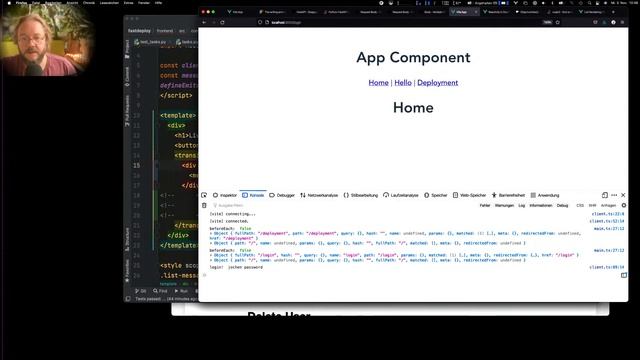Bookmark page with star icon
640x360 pixels.
coord(558,22)
